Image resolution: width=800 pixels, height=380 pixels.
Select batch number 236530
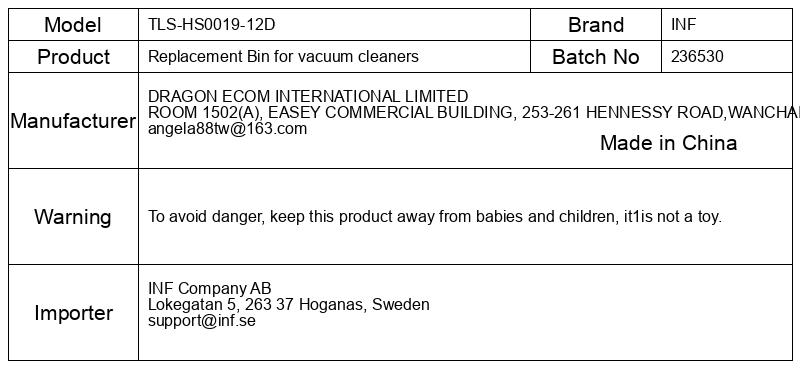click(x=697, y=56)
